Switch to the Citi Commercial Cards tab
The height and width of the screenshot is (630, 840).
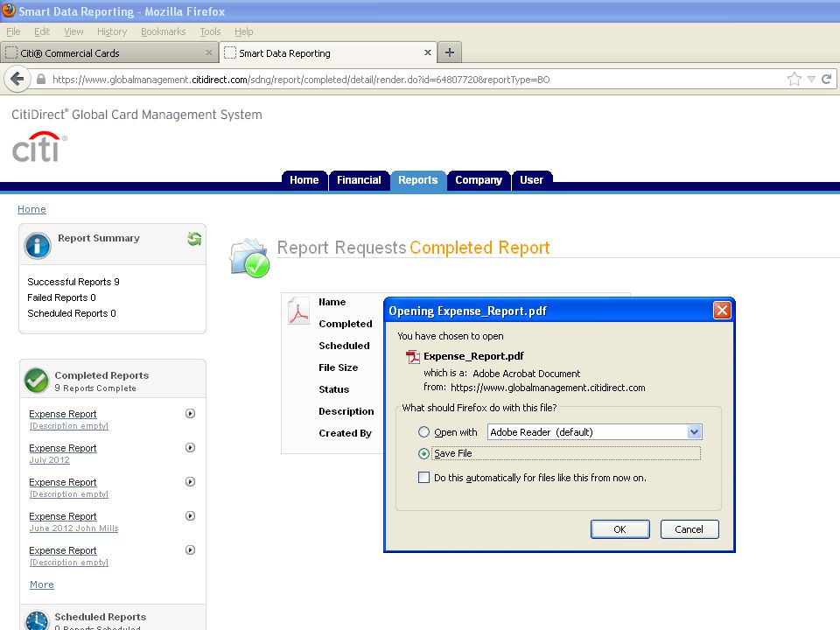[x=109, y=53]
